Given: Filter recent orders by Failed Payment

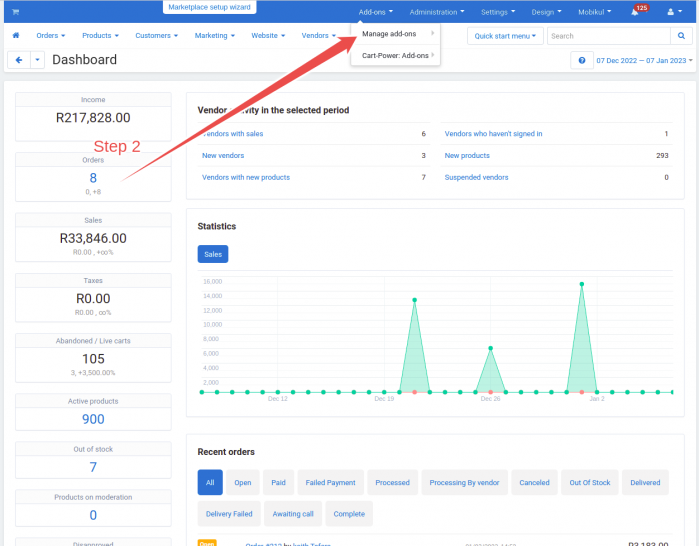Looking at the screenshot, I should coord(330,482).
